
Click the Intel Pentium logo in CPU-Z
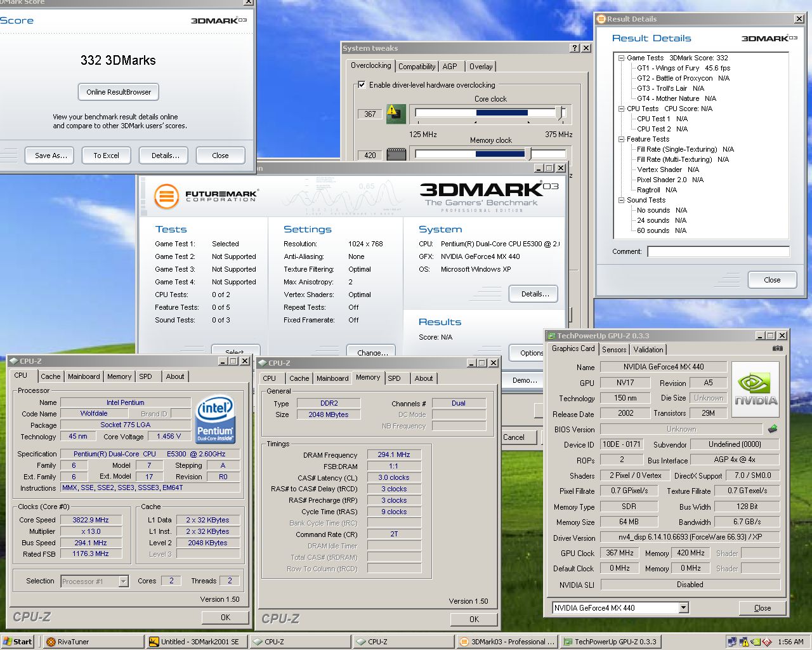click(216, 419)
